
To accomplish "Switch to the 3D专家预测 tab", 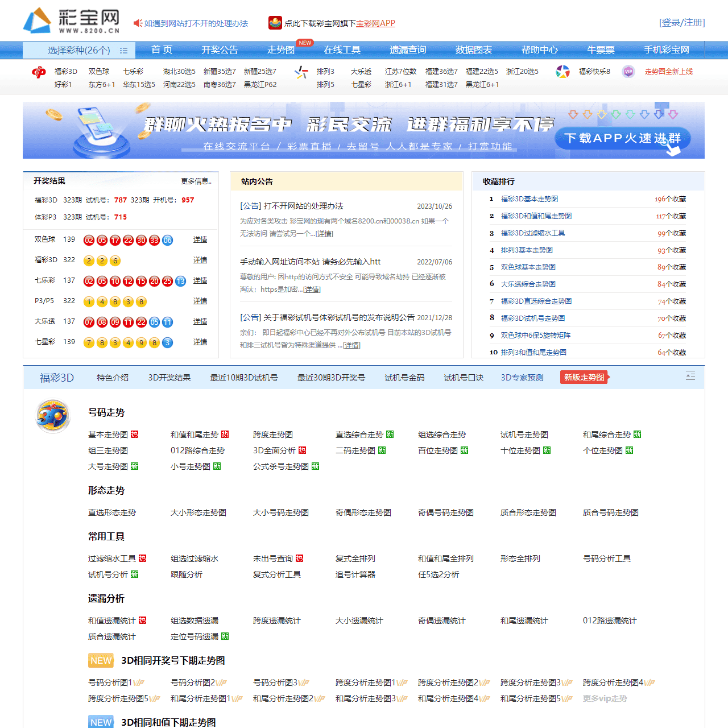I will point(522,377).
